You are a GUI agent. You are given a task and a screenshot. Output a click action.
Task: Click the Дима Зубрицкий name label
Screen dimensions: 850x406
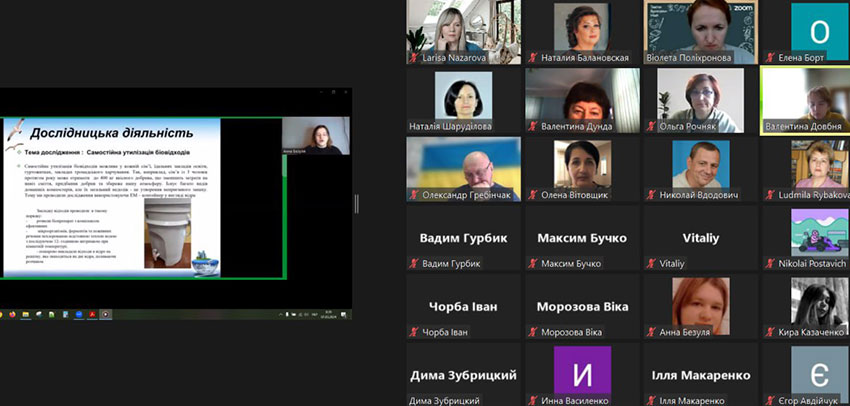(463, 376)
